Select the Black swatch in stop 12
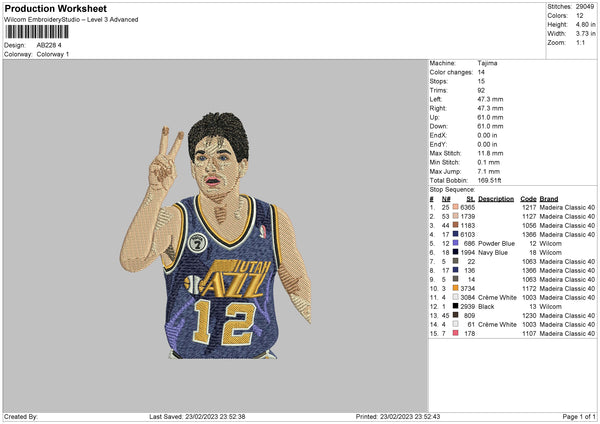Screen dimensions: 600x424 coord(455,306)
